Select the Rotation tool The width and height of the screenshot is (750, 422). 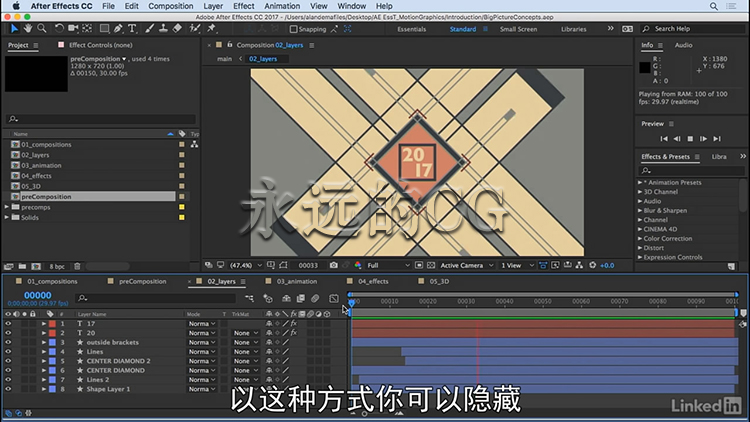pyautogui.click(x=59, y=29)
